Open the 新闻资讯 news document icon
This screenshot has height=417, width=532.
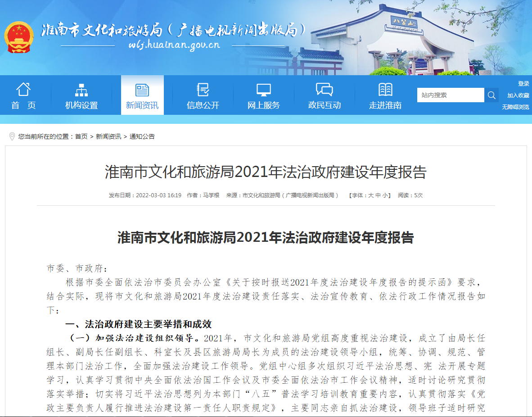tap(142, 89)
